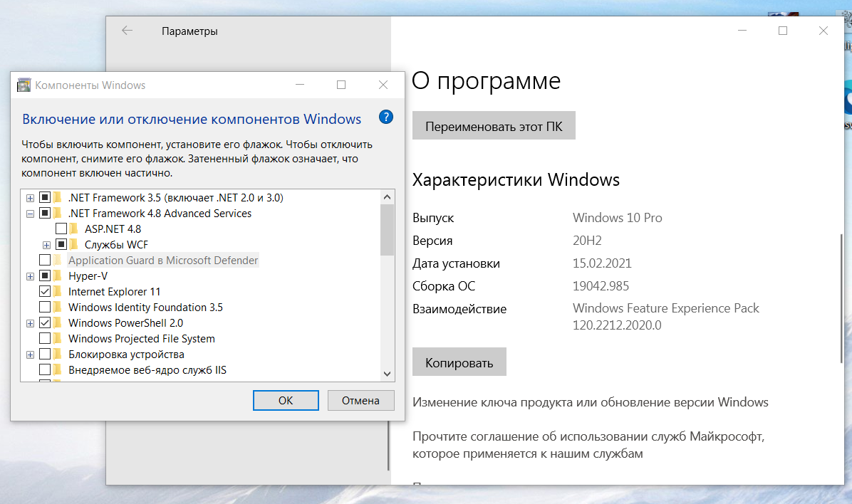This screenshot has height=504, width=852.
Task: Click Application Guard в Microsoft Defender checkbox
Action: 45,260
